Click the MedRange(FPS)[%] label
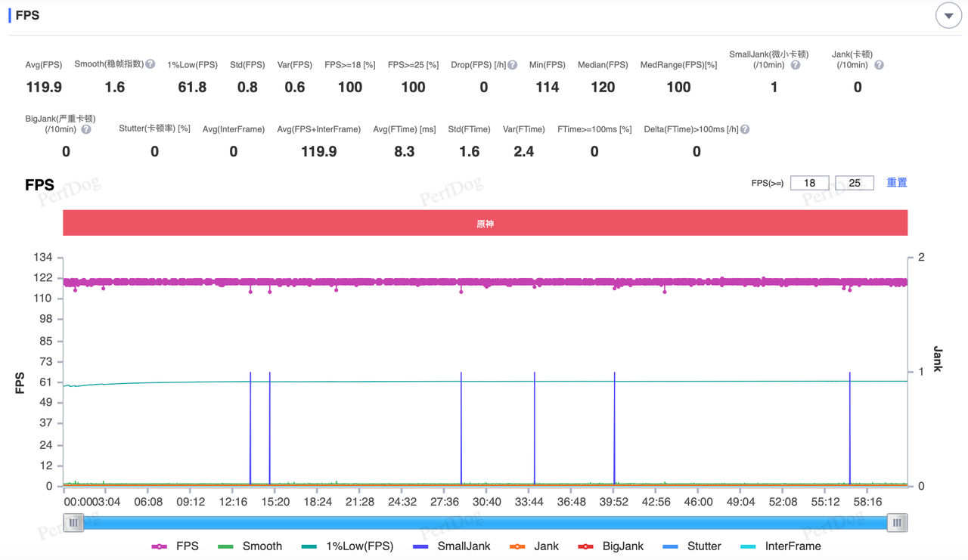968x560 pixels. [x=678, y=65]
